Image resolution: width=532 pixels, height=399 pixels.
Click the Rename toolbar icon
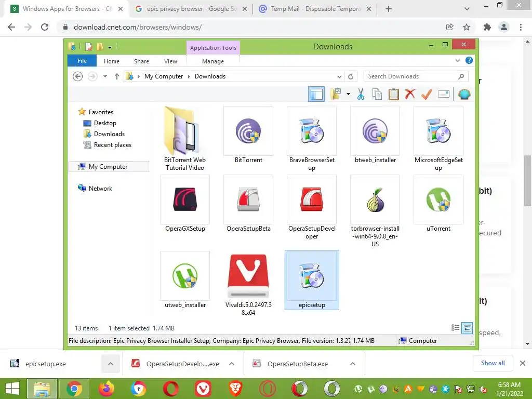[444, 94]
